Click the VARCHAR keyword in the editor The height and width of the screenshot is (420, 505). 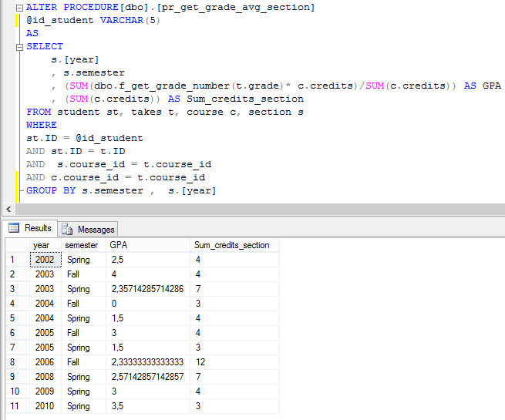pyautogui.click(x=121, y=20)
